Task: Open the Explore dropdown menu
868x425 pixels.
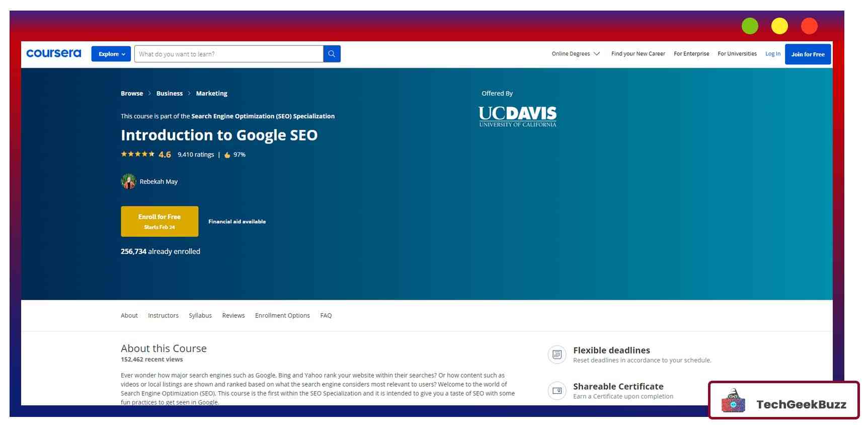Action: (111, 54)
